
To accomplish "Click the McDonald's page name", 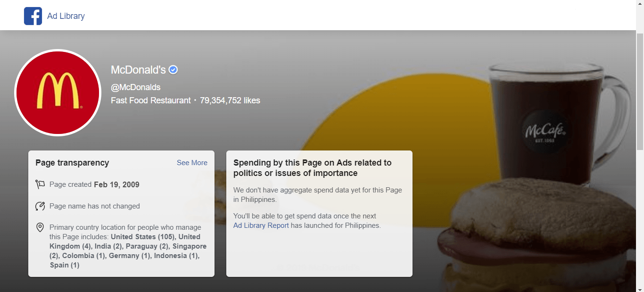I will tap(138, 70).
